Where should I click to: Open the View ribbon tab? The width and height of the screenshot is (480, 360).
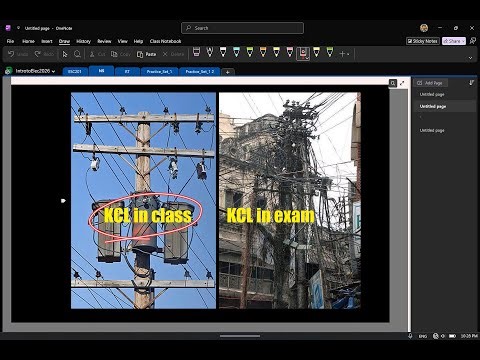tap(123, 41)
